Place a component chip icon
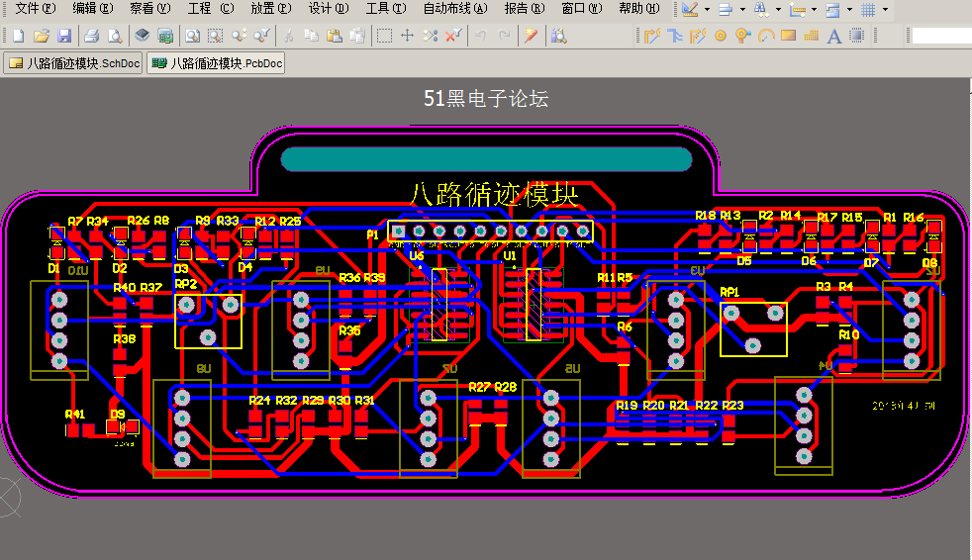 tap(857, 36)
